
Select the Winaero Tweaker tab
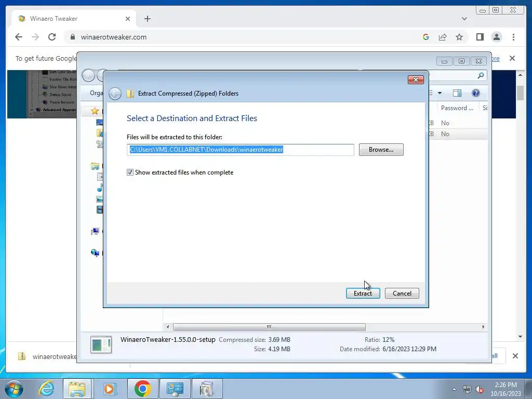74,19
